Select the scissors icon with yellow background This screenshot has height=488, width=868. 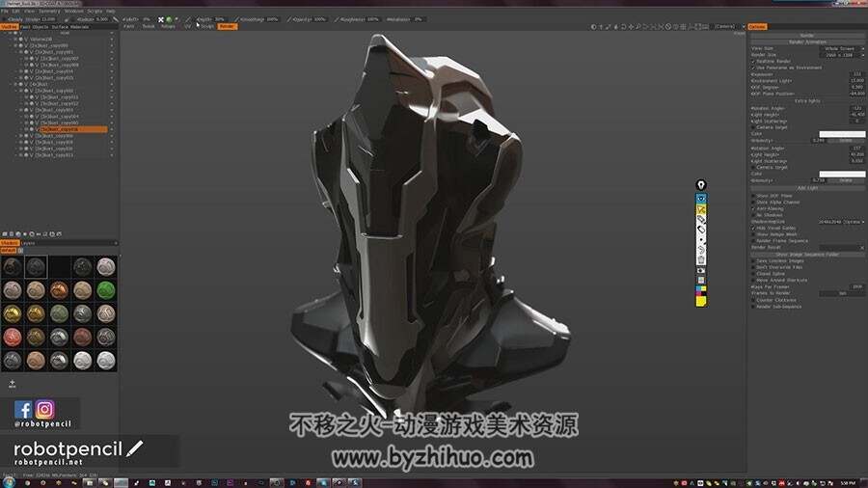click(701, 209)
